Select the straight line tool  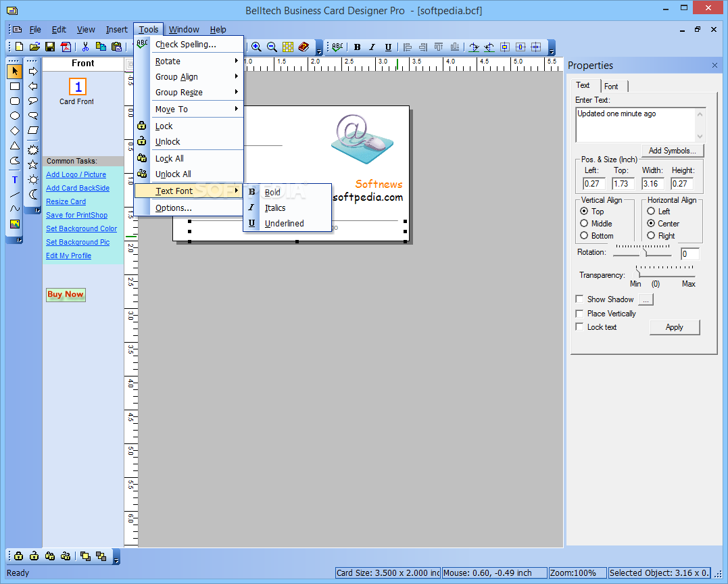(x=15, y=195)
